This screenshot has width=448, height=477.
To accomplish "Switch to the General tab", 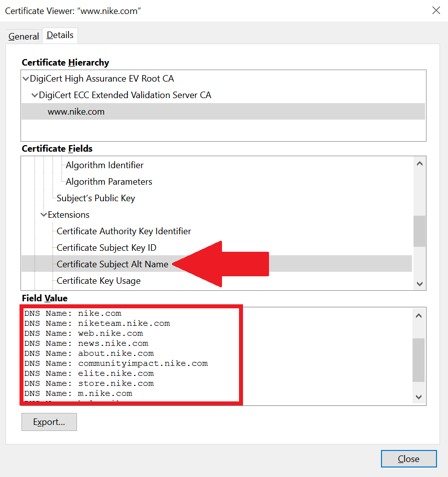I will coord(23,36).
